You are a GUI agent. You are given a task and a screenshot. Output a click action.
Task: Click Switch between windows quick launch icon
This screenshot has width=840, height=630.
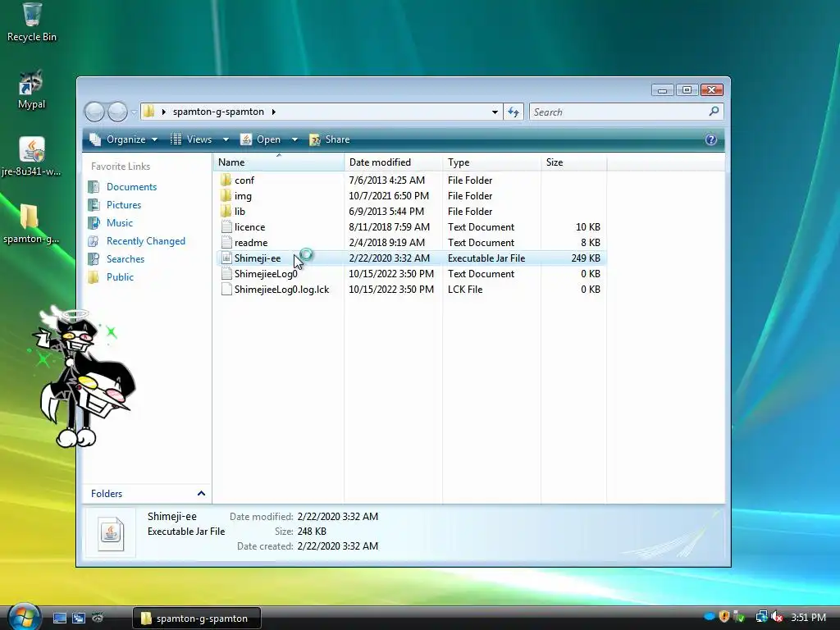pyautogui.click(x=78, y=619)
